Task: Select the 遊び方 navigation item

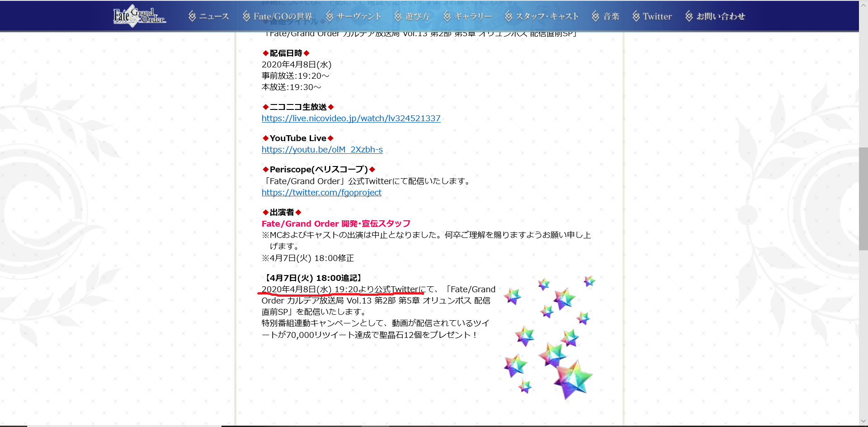Action: 417,16
